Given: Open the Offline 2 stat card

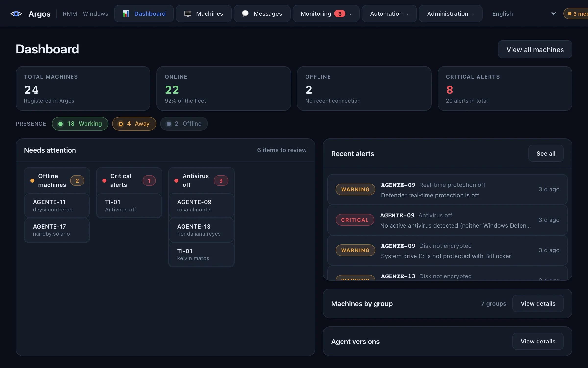Looking at the screenshot, I should click(364, 89).
